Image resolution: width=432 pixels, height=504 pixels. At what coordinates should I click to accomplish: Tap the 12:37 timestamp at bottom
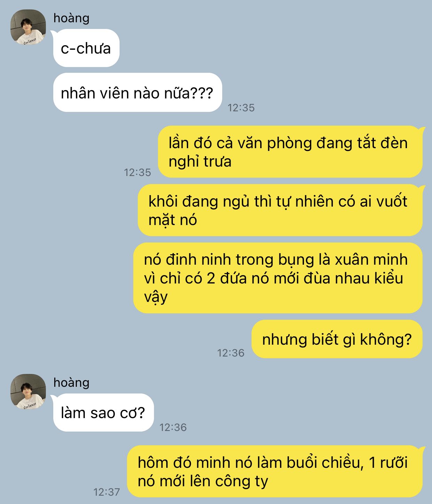106,492
